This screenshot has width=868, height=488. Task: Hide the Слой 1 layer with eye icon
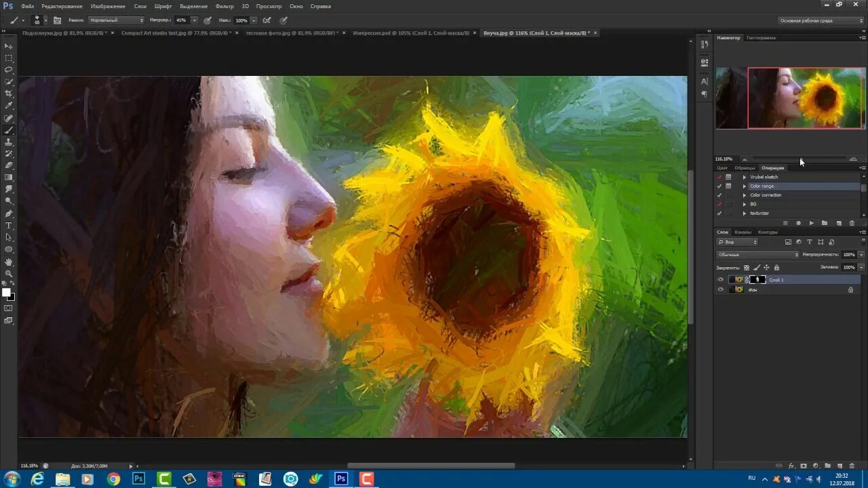[x=721, y=279]
